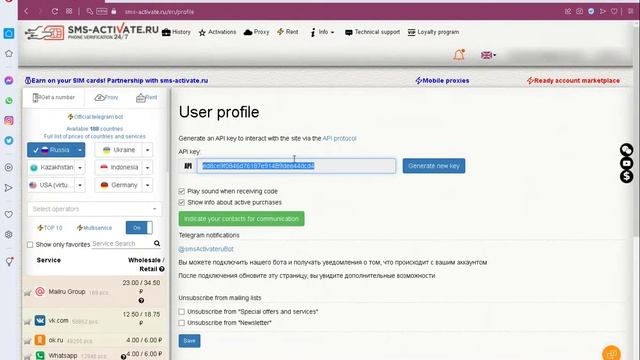Click the ok.ru service icon
The height and width of the screenshot is (360, 640).
[40, 340]
